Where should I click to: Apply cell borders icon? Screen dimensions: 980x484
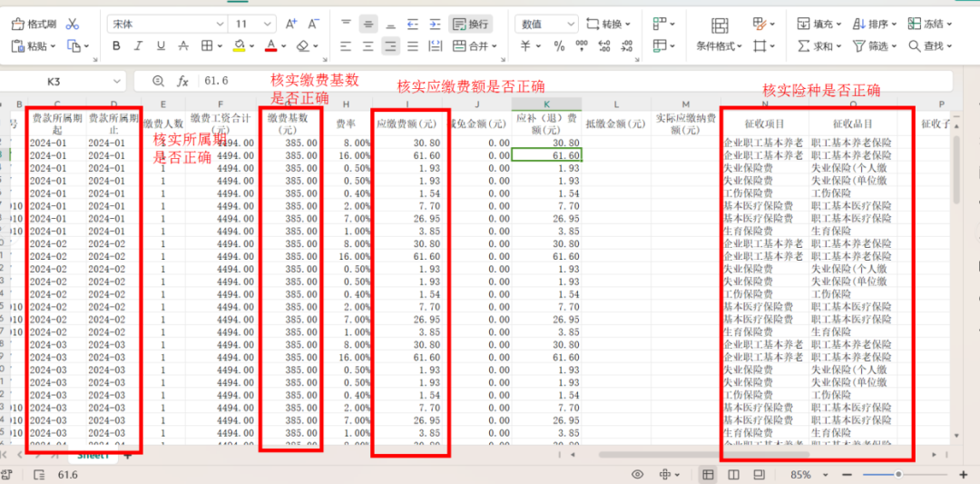click(x=207, y=45)
